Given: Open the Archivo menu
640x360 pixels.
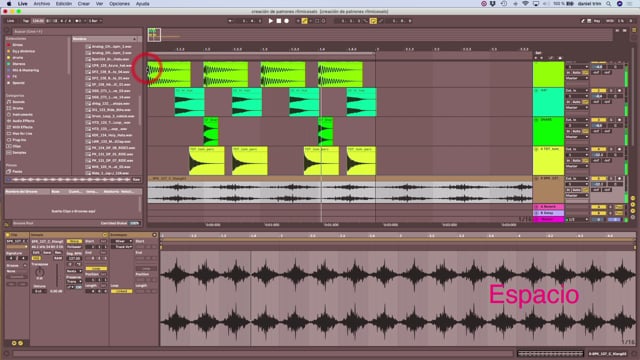Looking at the screenshot, I should (x=42, y=4).
